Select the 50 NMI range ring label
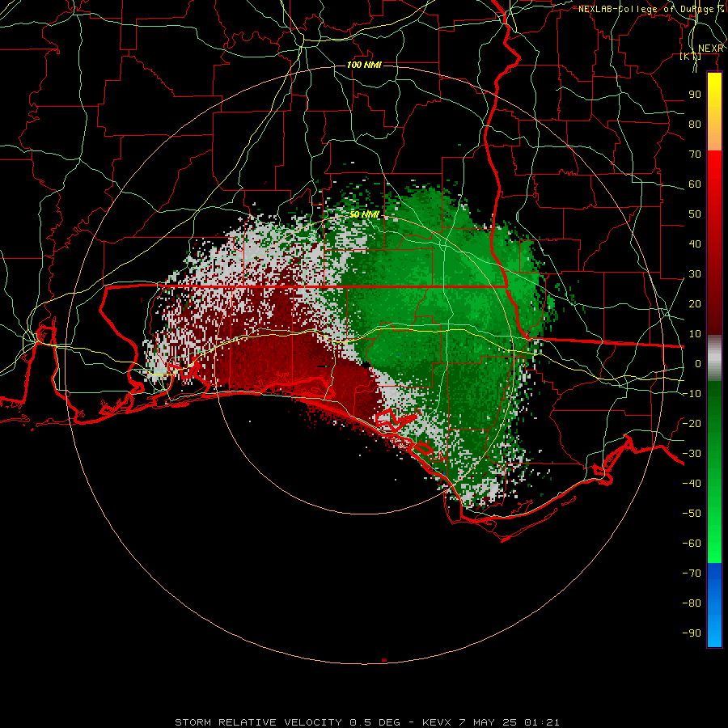 pos(365,214)
